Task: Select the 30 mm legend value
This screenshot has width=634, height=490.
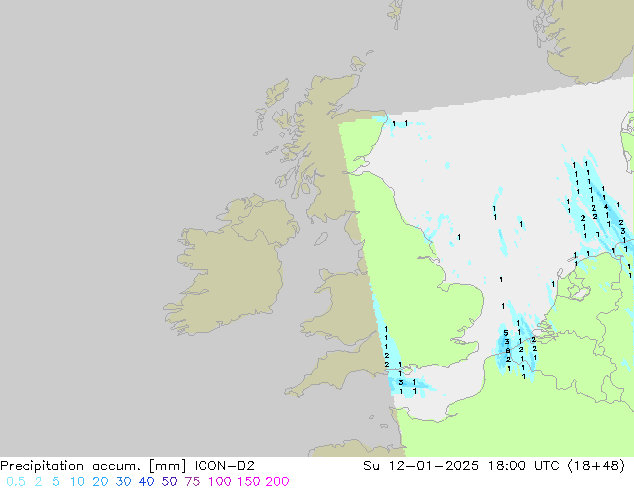Action: coord(123,482)
